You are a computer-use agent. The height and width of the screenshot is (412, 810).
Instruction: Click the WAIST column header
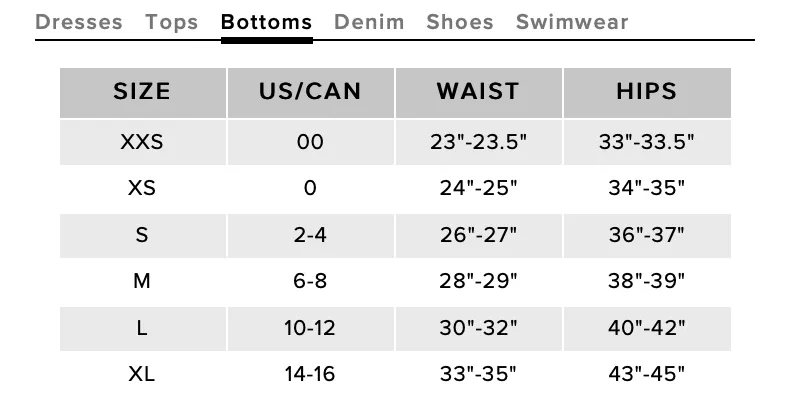(478, 92)
